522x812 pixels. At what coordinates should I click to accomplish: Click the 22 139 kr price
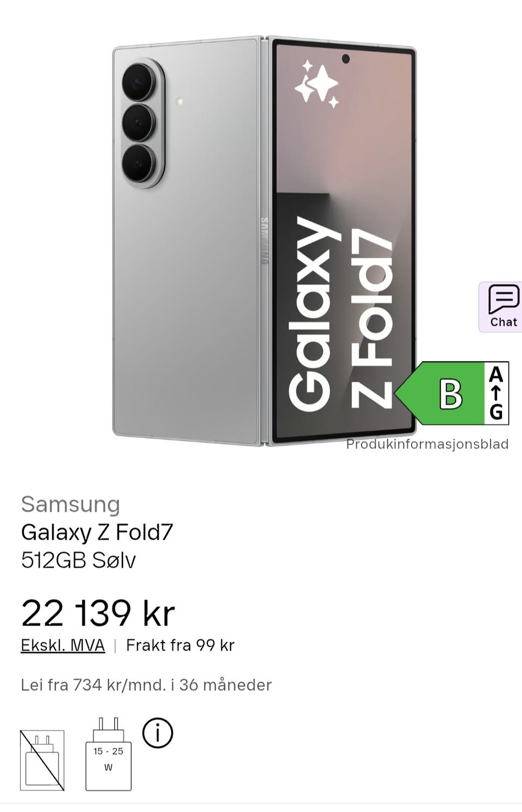pyautogui.click(x=98, y=613)
